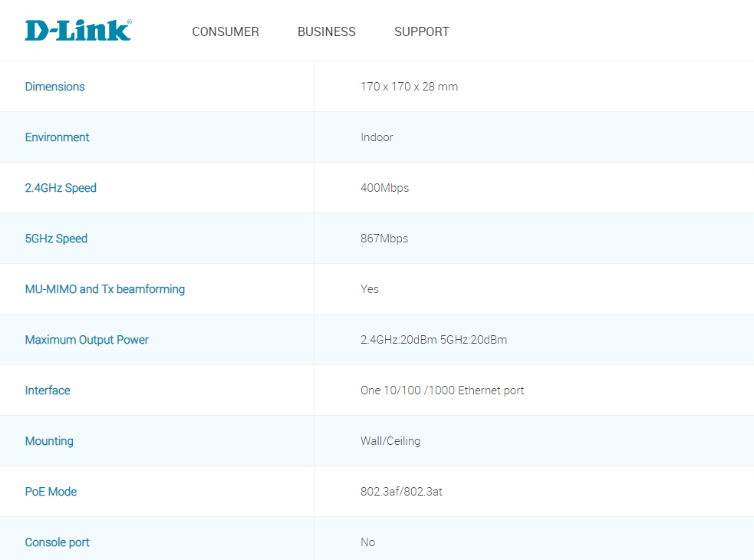Select the 170 x 170 x 28 mm value

[409, 87]
